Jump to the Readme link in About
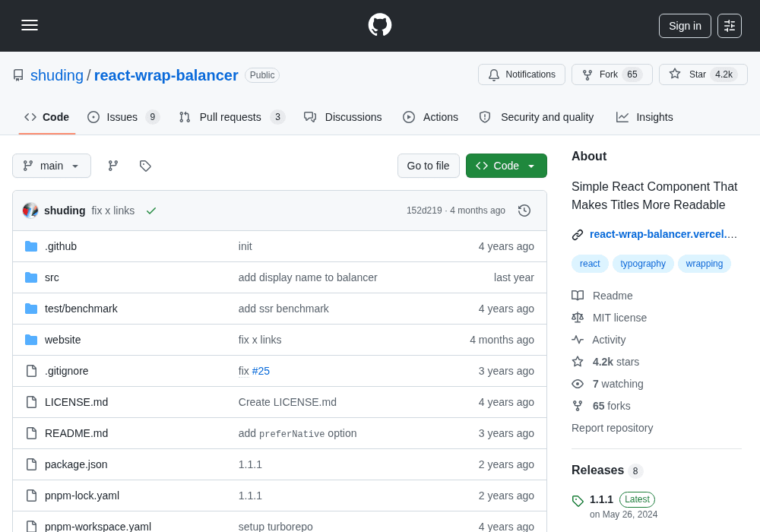760x532 pixels. point(612,296)
